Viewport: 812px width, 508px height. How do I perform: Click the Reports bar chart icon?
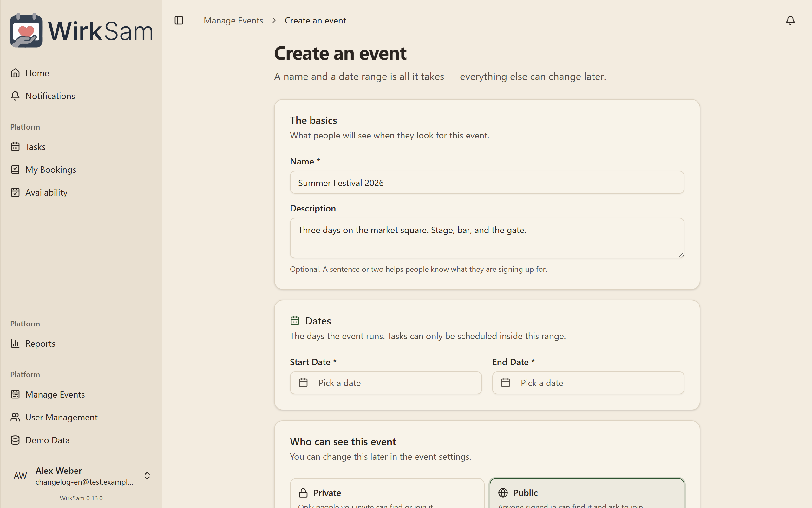tap(15, 343)
